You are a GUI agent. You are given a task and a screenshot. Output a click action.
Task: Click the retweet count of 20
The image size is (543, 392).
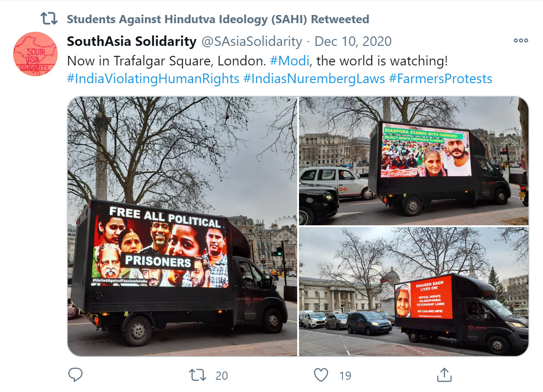pos(222,376)
